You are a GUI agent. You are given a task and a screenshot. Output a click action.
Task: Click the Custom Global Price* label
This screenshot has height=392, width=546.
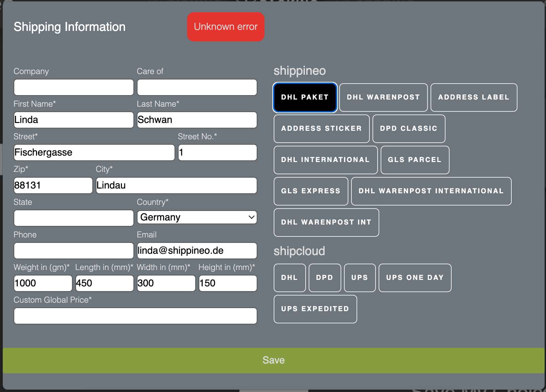(x=53, y=300)
